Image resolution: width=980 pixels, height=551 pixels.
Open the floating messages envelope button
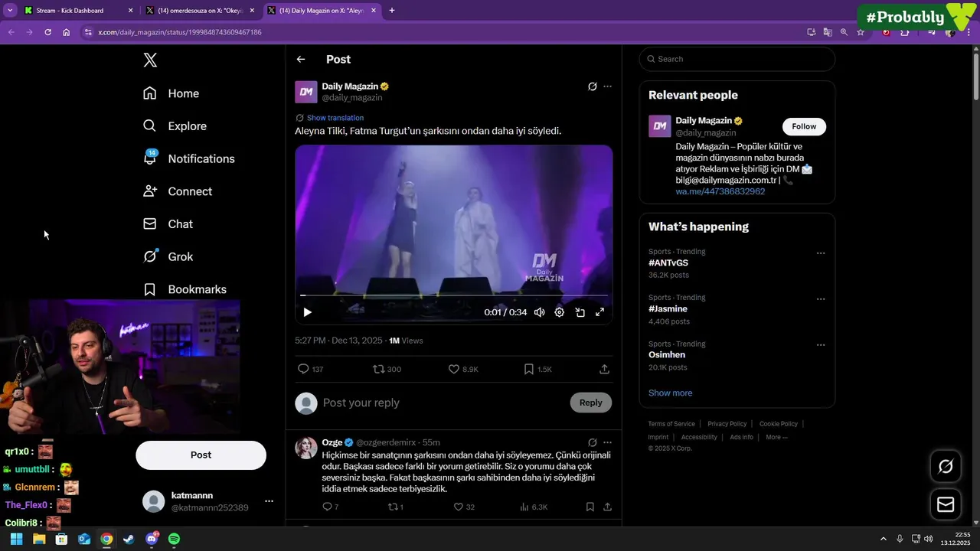point(946,504)
